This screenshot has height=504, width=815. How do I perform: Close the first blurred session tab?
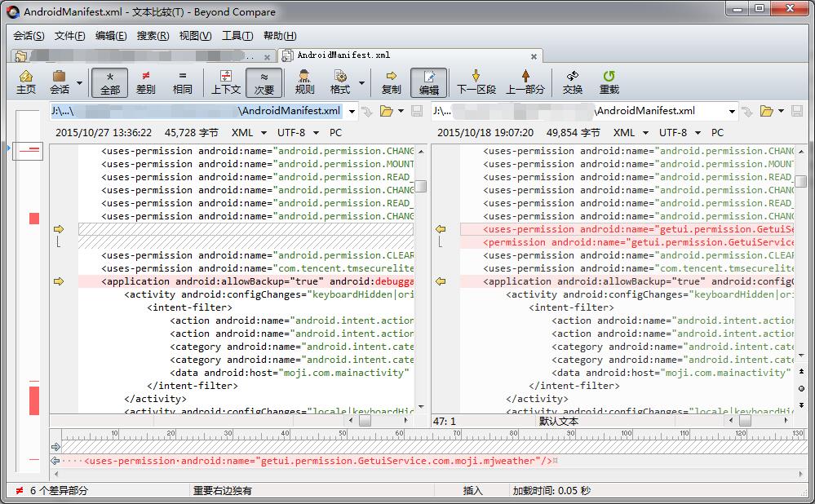pyautogui.click(x=267, y=56)
